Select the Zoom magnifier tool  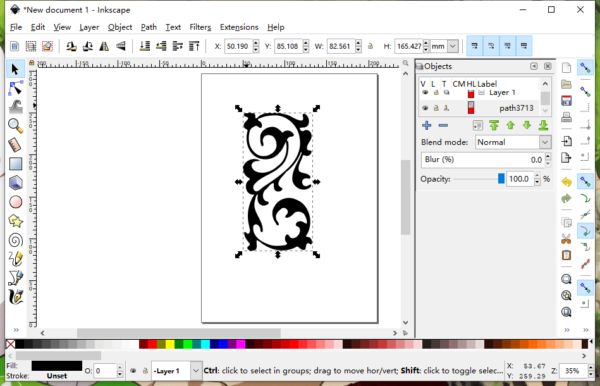[x=15, y=126]
